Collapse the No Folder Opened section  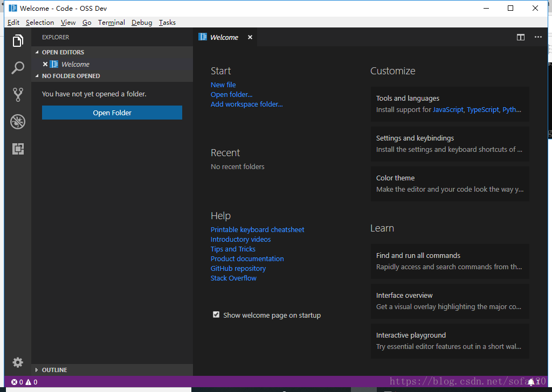coord(112,76)
